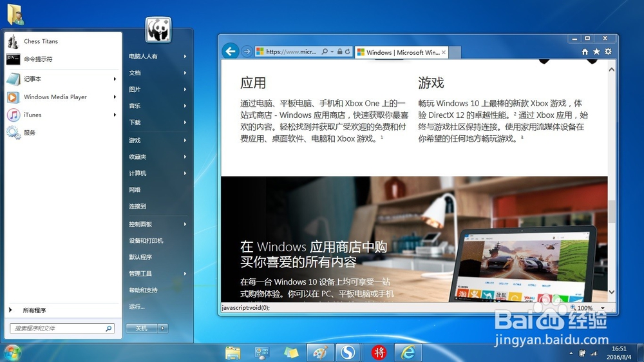Switch to Internet Explorer on the taskbar
This screenshot has width=644, height=362.
(x=408, y=352)
